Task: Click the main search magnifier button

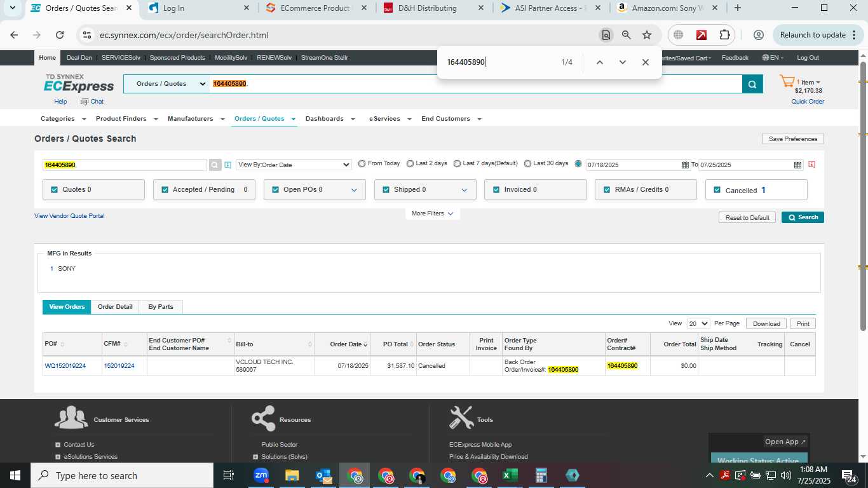Action: (752, 84)
